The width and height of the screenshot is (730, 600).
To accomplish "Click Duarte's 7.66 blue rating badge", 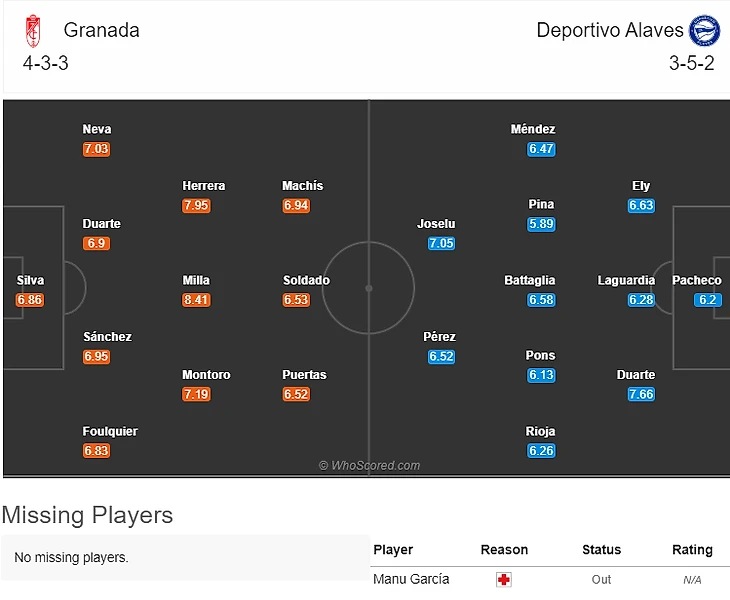I will (x=641, y=394).
